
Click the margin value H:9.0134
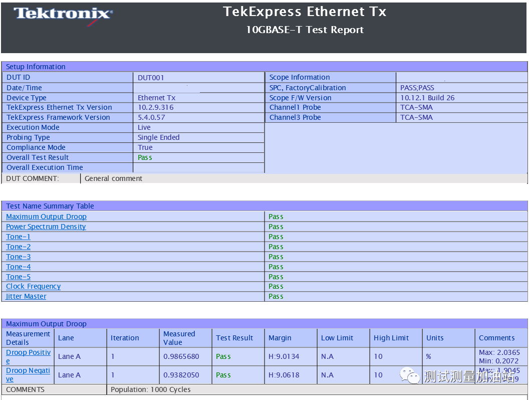coord(284,356)
